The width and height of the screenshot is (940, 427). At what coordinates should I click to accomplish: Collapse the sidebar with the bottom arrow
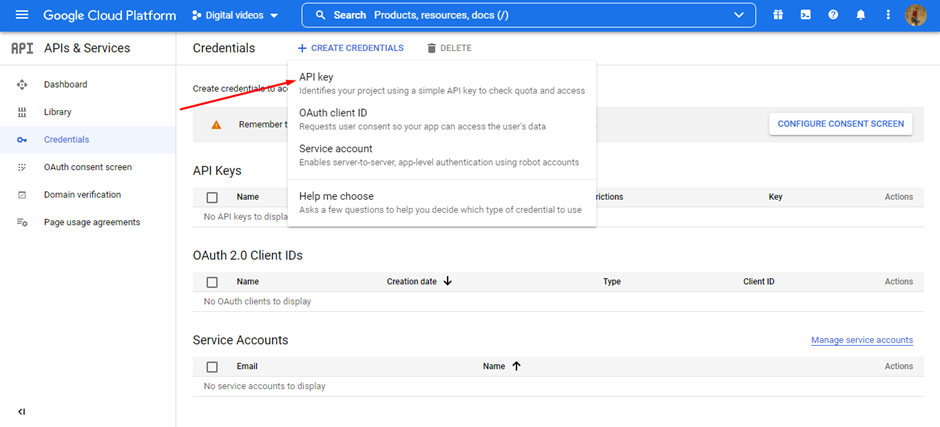click(22, 412)
